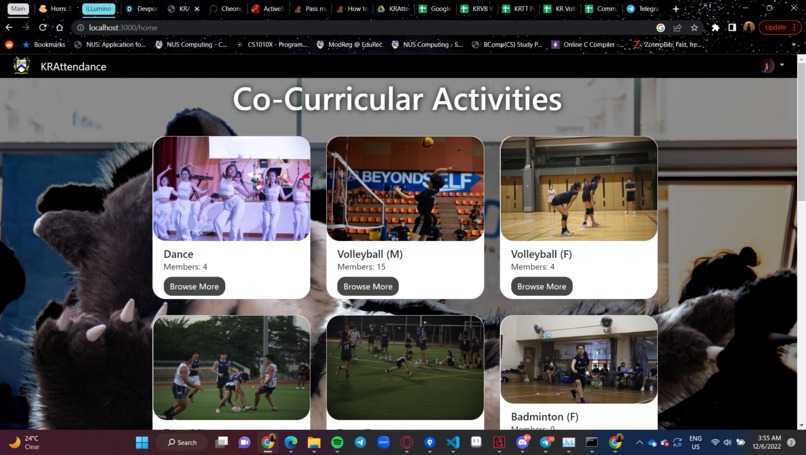Close the active KRA tab
The image size is (806, 455).
point(197,9)
